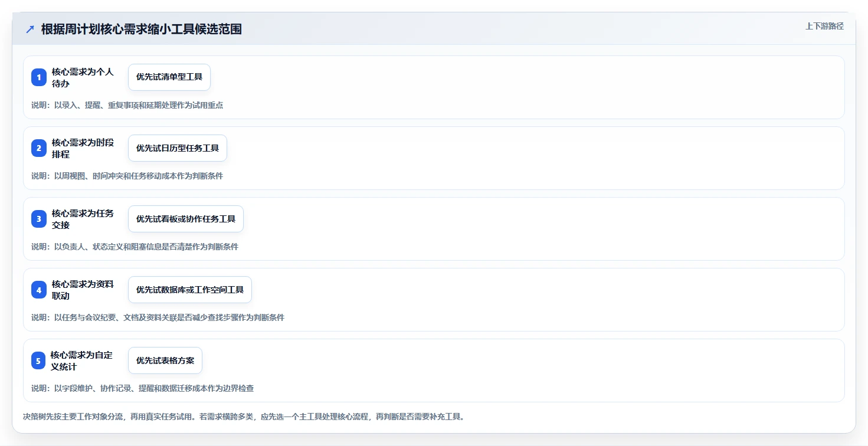Click the step 1 number badge
Screen dimensions: 868x446
point(39,77)
